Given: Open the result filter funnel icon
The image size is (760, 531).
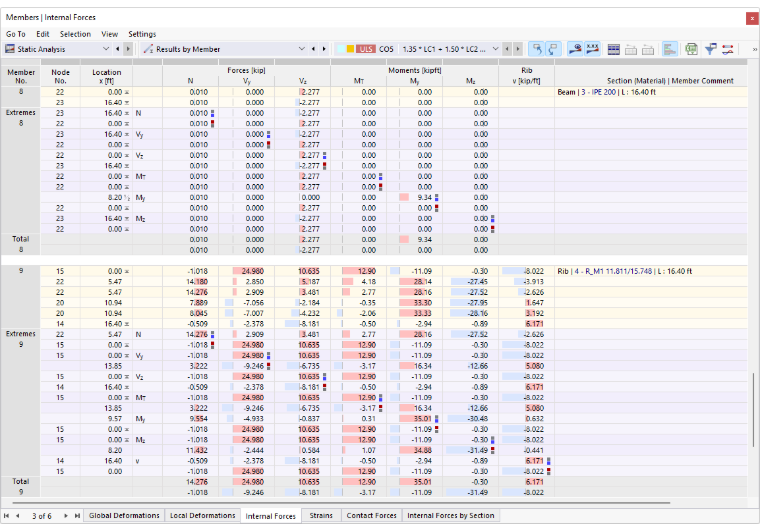Looking at the screenshot, I should pos(711,49).
